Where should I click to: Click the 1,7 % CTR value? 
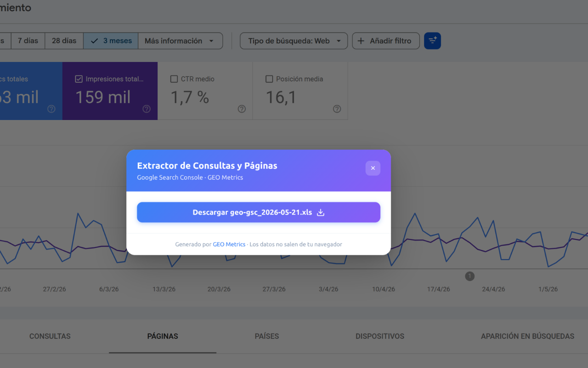[x=190, y=98]
